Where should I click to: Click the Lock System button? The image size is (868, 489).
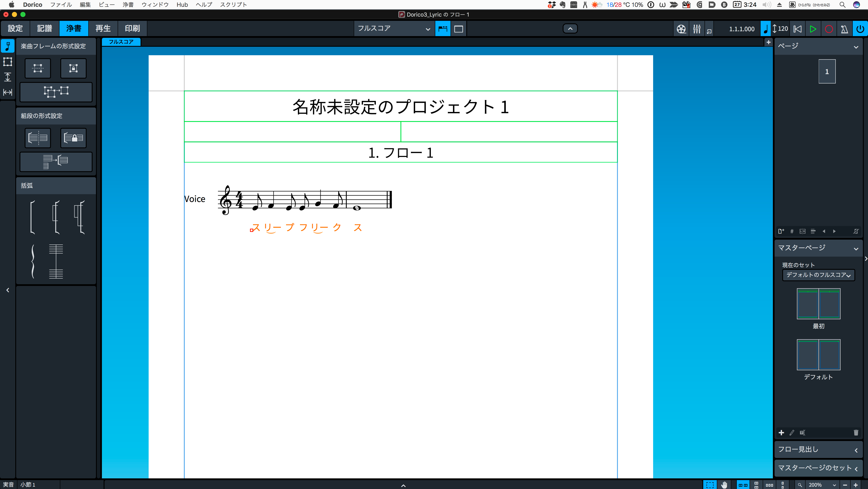73,138
